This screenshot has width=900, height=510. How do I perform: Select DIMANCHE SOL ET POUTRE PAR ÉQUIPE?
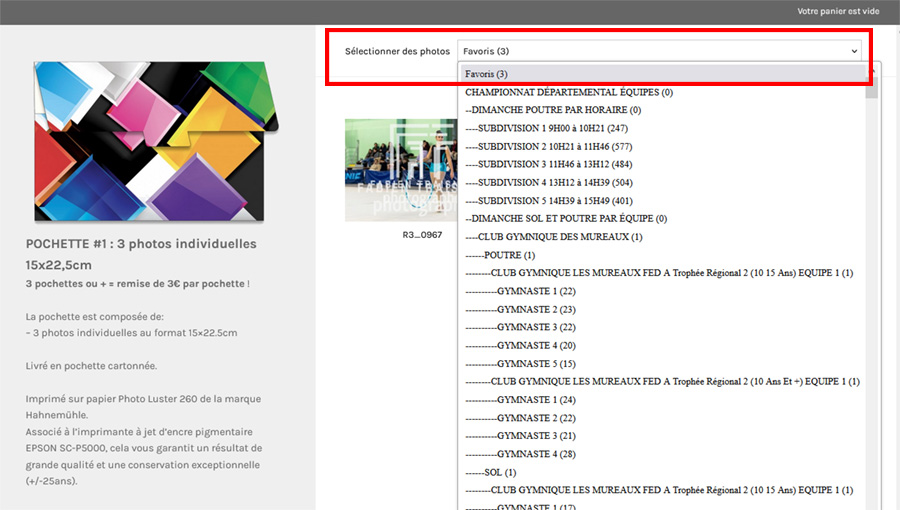coord(566,218)
